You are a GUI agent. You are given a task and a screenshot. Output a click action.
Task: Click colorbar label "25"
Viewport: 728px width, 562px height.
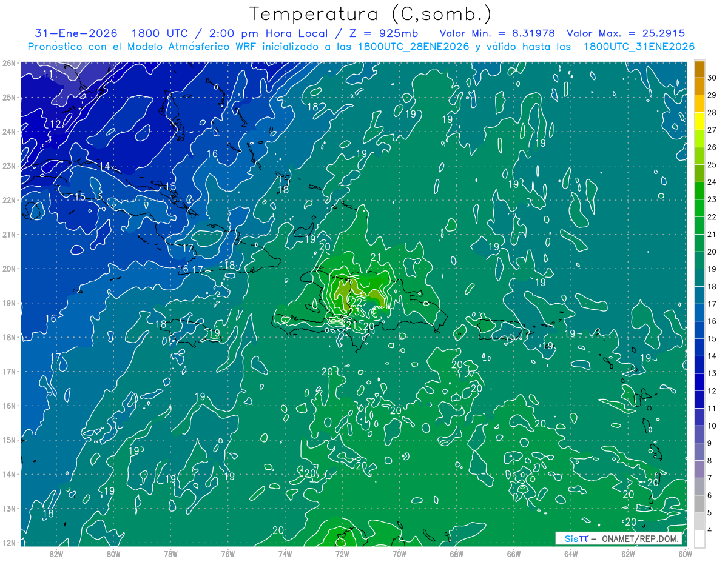[712, 164]
